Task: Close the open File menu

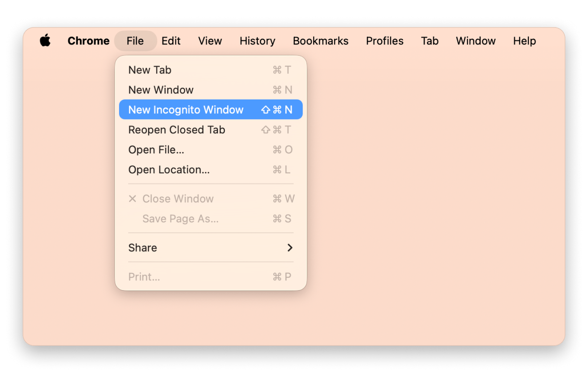Action: click(x=135, y=41)
